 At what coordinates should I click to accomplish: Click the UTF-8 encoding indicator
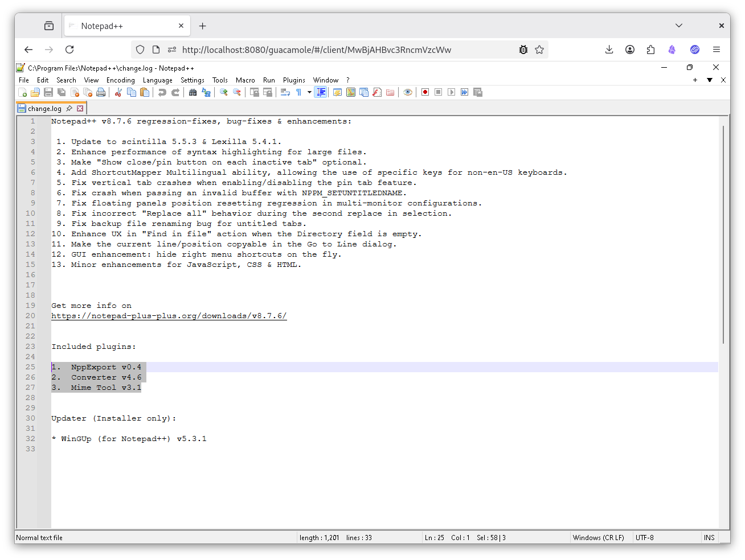[x=645, y=537]
